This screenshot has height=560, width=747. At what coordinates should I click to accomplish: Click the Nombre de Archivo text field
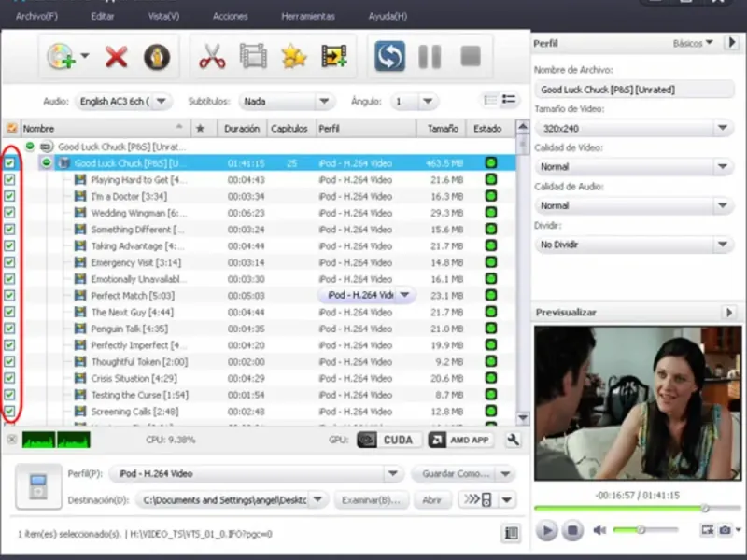pyautogui.click(x=633, y=90)
